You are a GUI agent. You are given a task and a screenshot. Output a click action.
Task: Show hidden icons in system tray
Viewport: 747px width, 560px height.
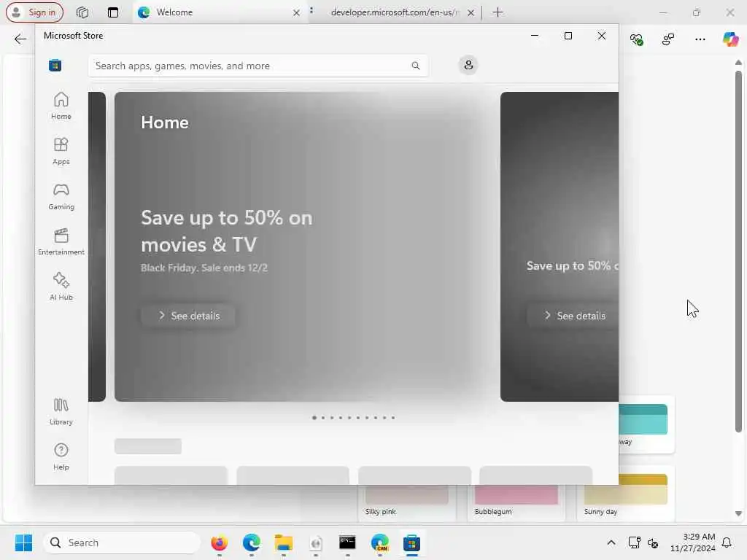611,542
